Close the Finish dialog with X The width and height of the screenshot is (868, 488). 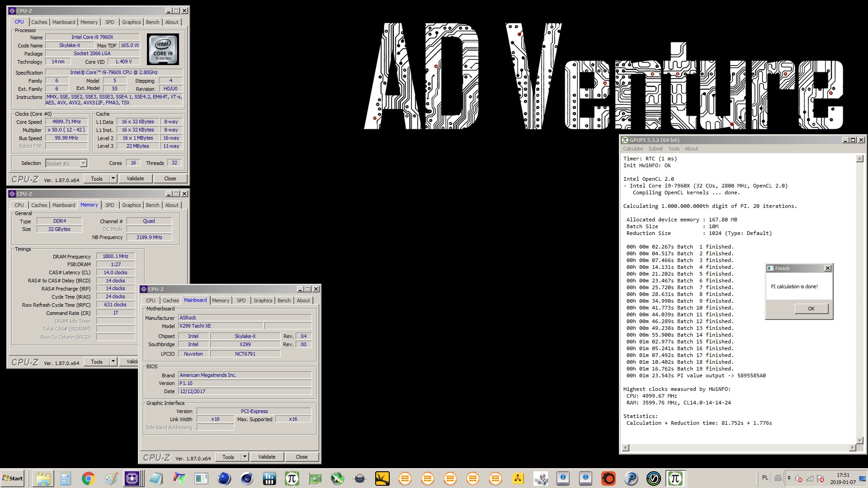(828, 268)
